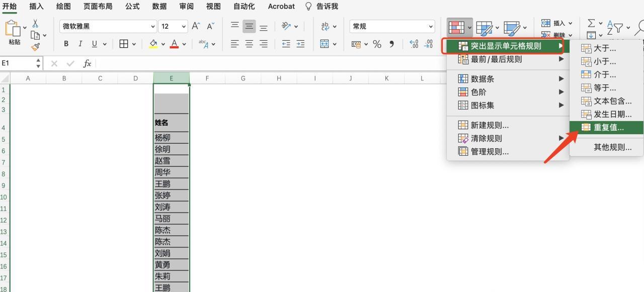Screen dimensions: 644x292
Task: Select the 重复值... menu item
Action: 606,128
